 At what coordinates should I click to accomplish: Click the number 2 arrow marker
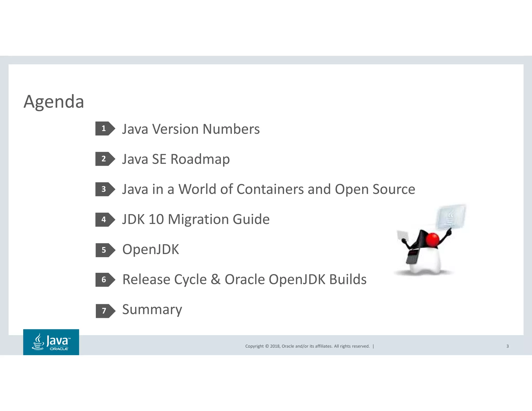[x=105, y=159]
